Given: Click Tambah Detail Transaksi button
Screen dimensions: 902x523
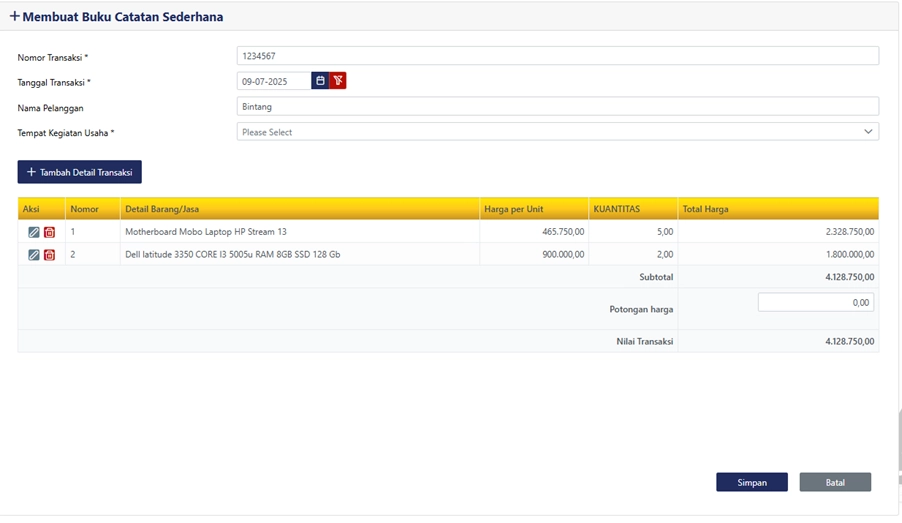Looking at the screenshot, I should click(x=80, y=172).
